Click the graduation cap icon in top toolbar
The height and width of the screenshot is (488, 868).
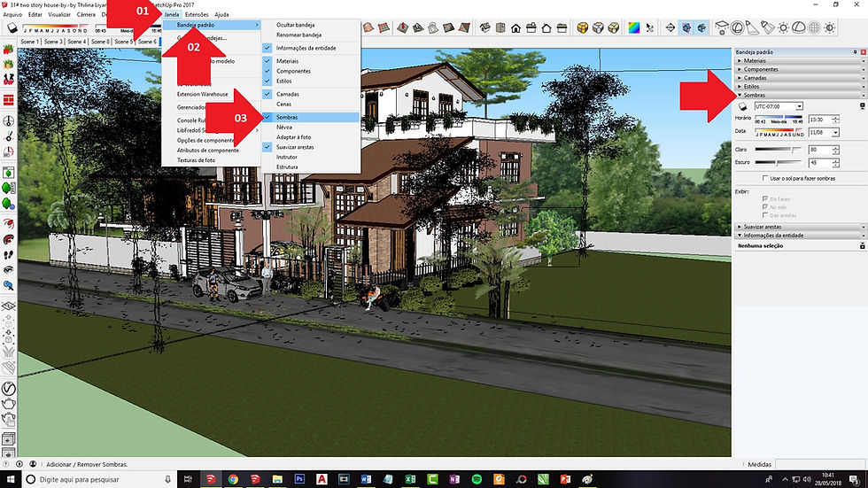pos(721,27)
